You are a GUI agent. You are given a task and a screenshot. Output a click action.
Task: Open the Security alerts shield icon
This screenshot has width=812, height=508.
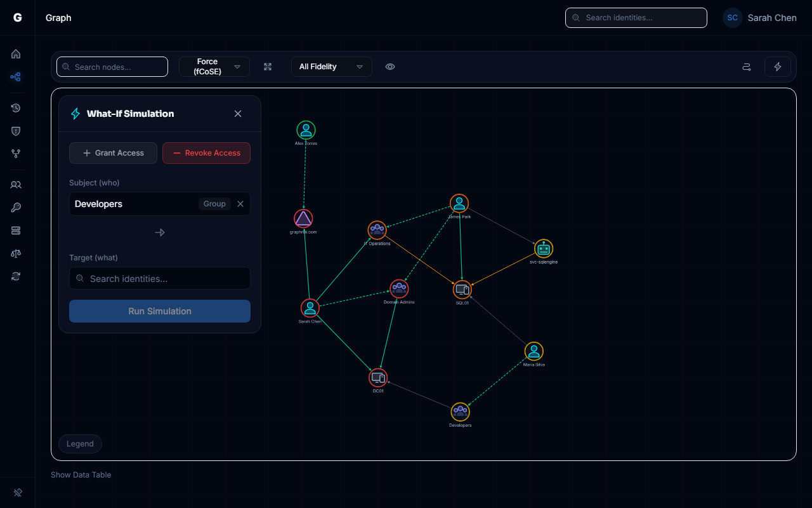pyautogui.click(x=16, y=131)
